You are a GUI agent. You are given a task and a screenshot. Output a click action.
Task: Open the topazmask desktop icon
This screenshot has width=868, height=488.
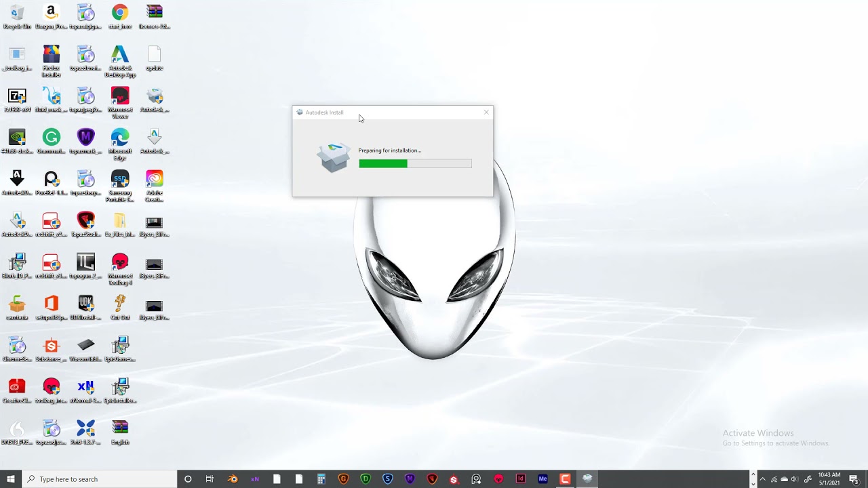pyautogui.click(x=85, y=140)
